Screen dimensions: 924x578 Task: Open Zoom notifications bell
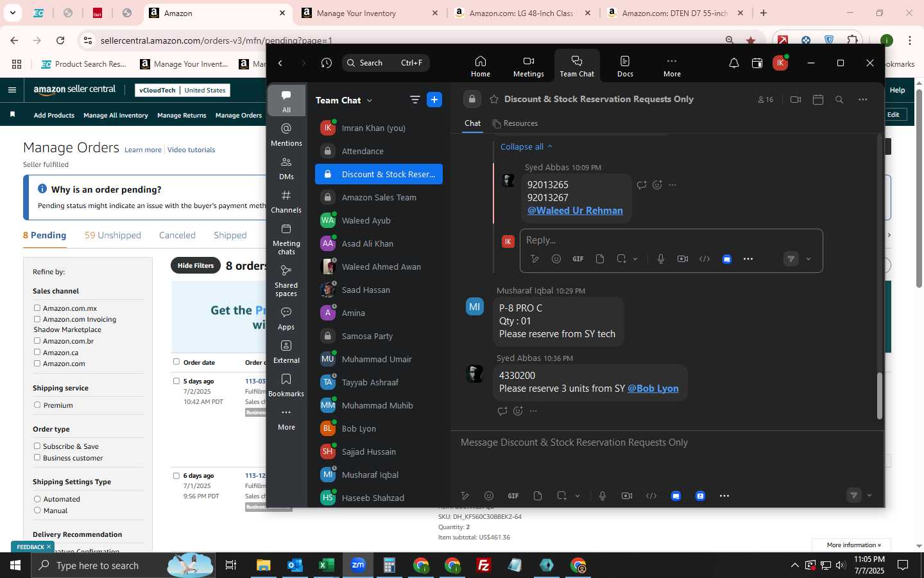click(734, 63)
